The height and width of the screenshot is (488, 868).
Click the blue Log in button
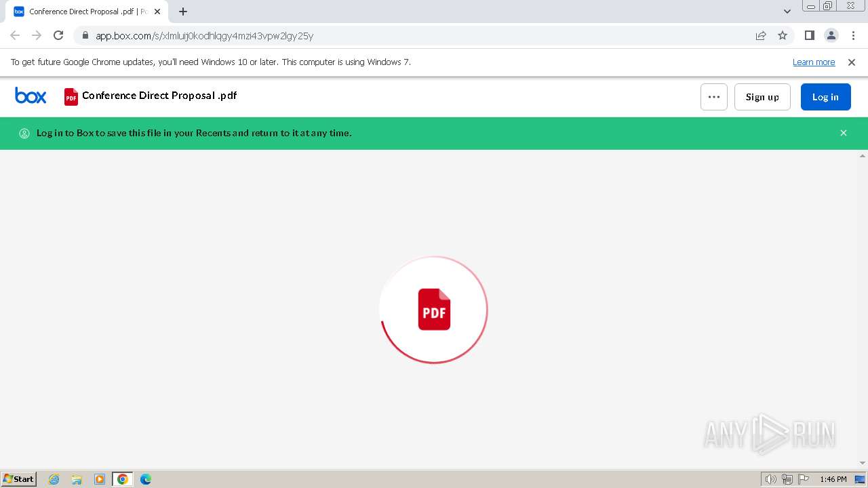coord(825,97)
